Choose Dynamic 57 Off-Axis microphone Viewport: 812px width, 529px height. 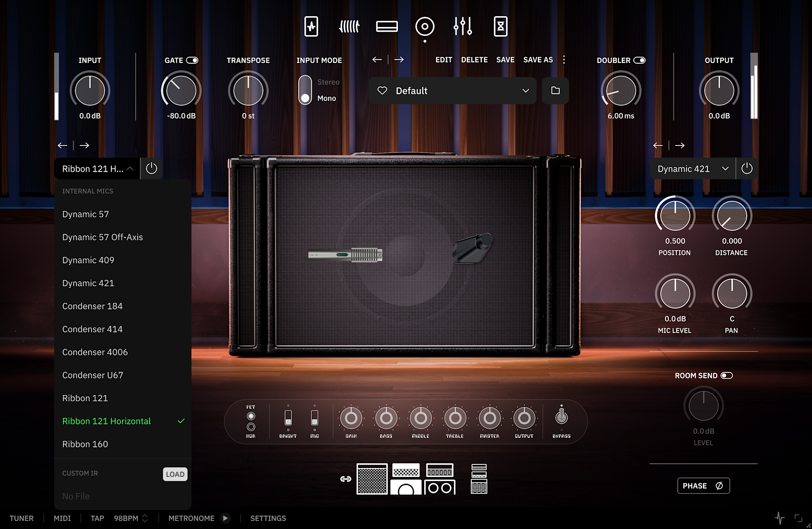(102, 237)
